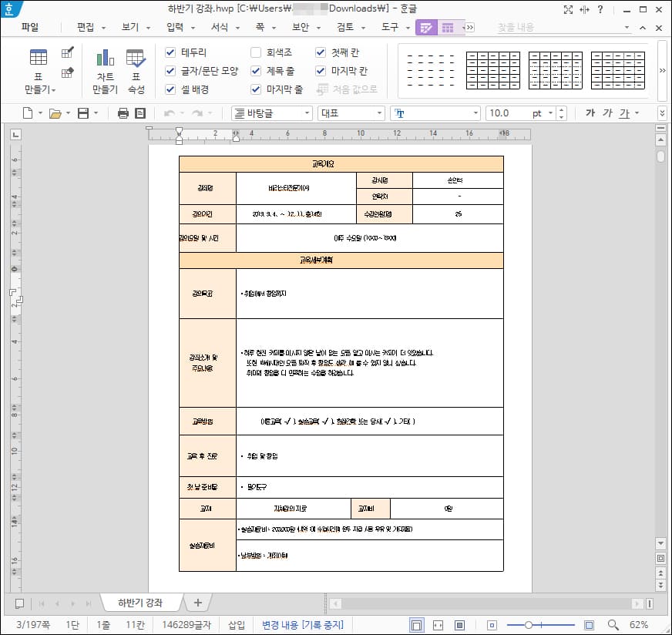Expand the toolbar overflow chevron at right
672x635 pixels.
click(662, 113)
